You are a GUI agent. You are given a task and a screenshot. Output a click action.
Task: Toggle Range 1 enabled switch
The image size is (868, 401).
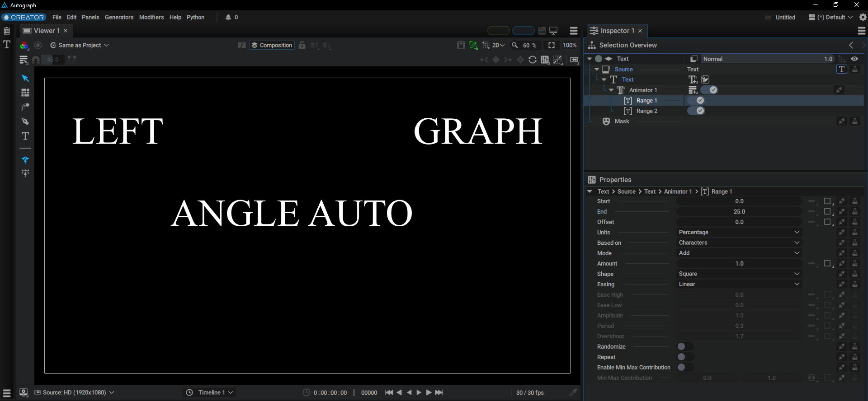pyautogui.click(x=696, y=100)
